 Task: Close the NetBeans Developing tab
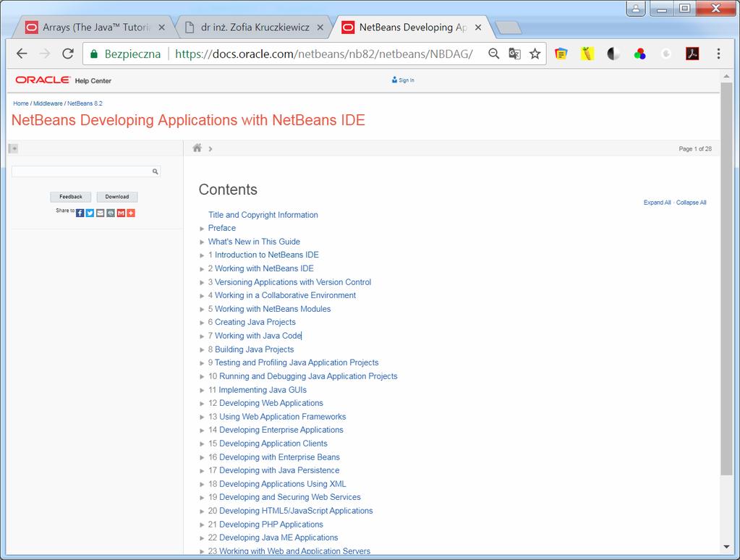click(478, 27)
